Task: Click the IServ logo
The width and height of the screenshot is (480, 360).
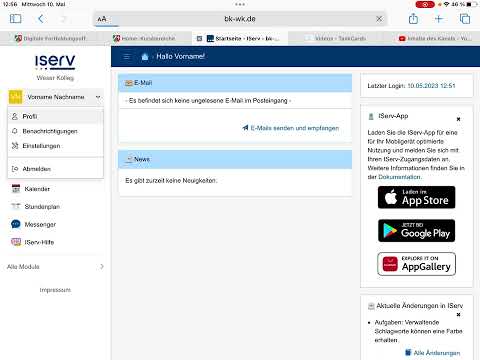Action: pos(55,61)
